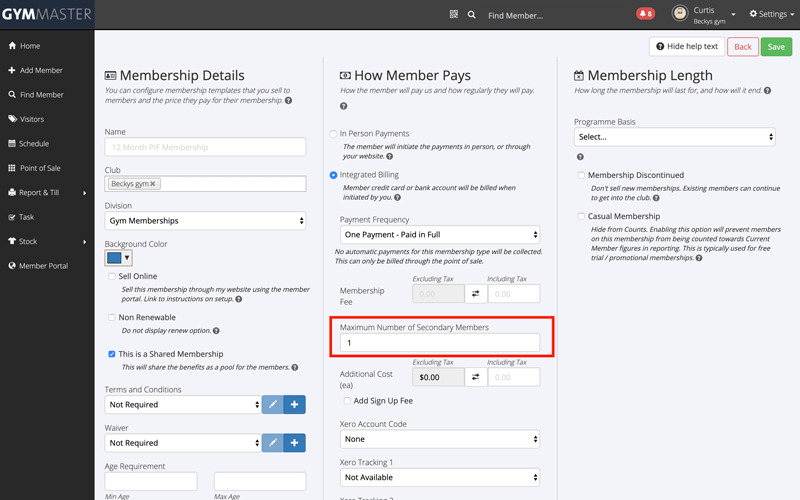Edit Terms and Conditions with pencil icon
800x500 pixels.
272,404
